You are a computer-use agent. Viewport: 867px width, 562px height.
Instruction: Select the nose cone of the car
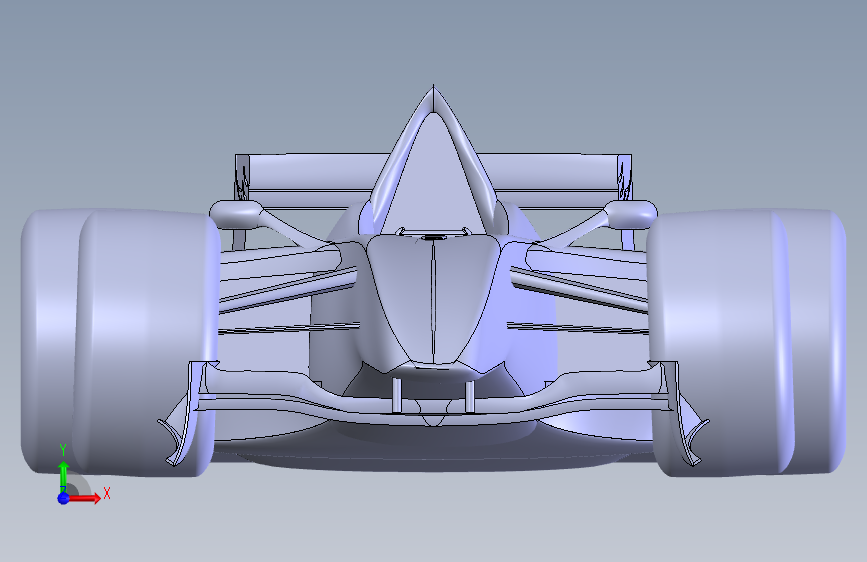pos(433,301)
